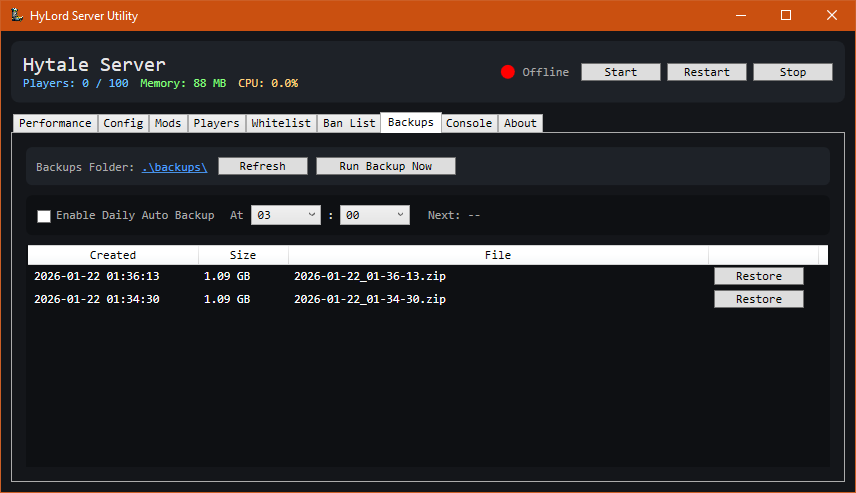
Task: Open the Mods tab
Action: [168, 123]
